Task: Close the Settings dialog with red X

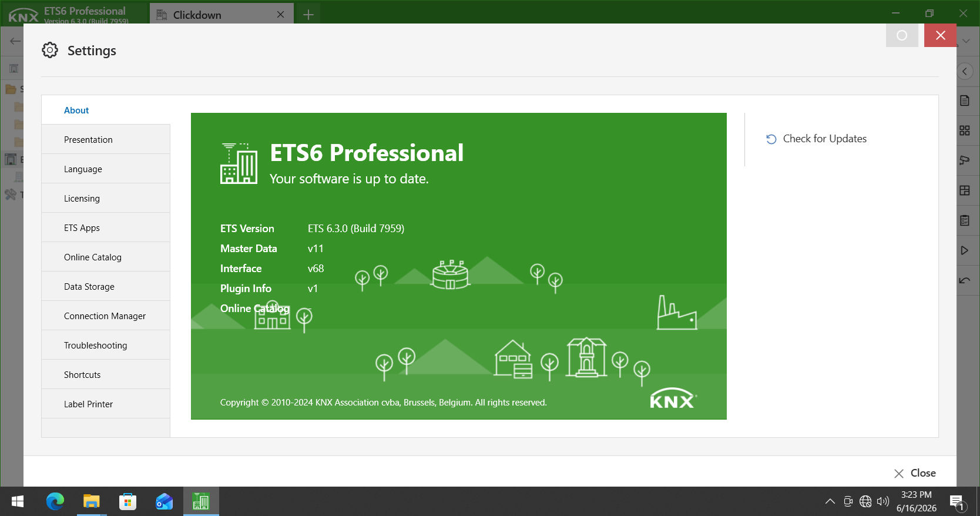Action: [x=940, y=35]
